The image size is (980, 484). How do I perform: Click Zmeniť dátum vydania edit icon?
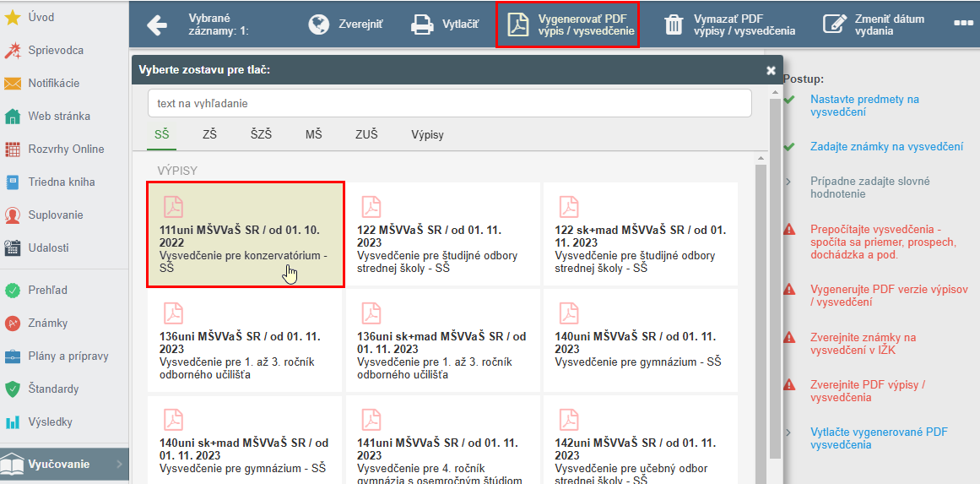[834, 25]
